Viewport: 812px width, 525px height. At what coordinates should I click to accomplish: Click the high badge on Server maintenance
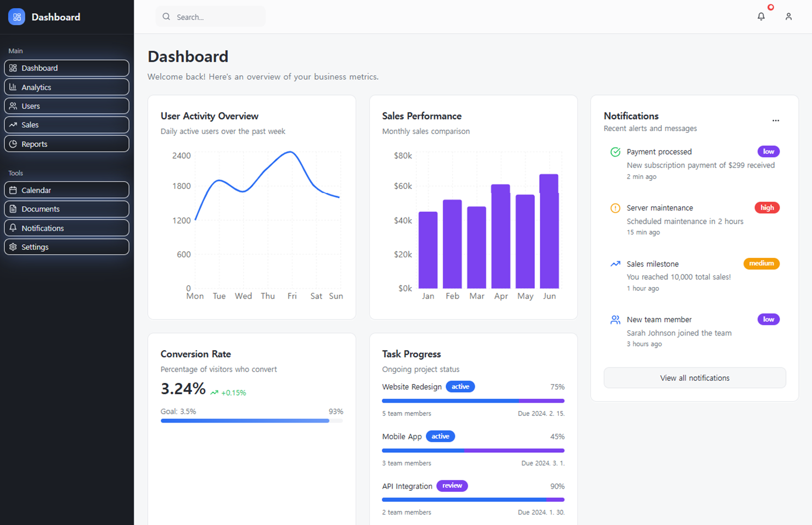(x=767, y=208)
